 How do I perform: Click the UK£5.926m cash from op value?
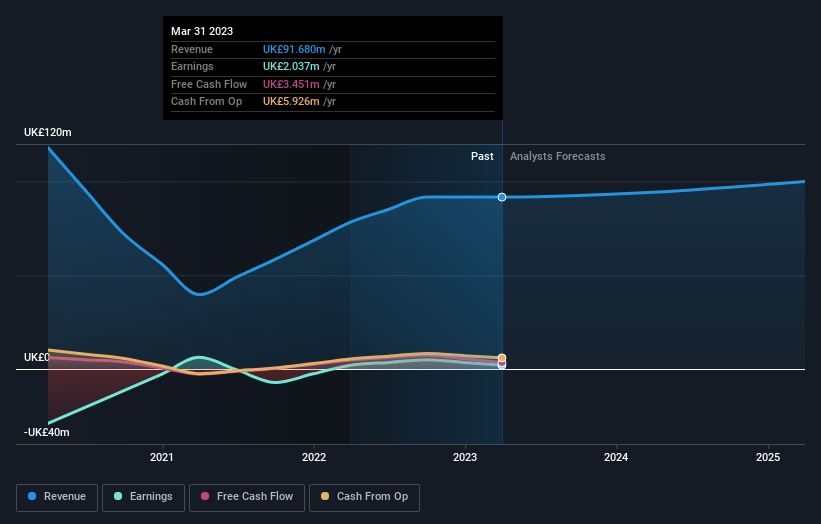point(291,102)
